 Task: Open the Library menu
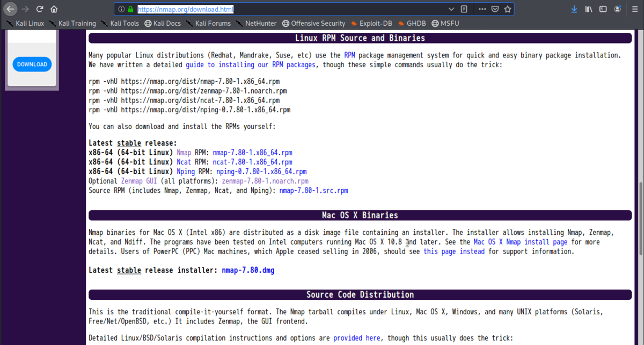[x=589, y=9]
